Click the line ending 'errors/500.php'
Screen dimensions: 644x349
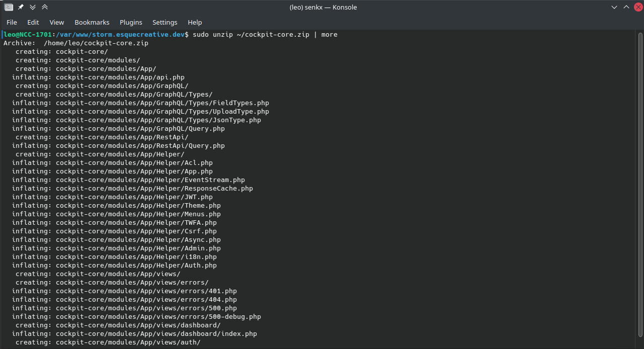tap(124, 308)
